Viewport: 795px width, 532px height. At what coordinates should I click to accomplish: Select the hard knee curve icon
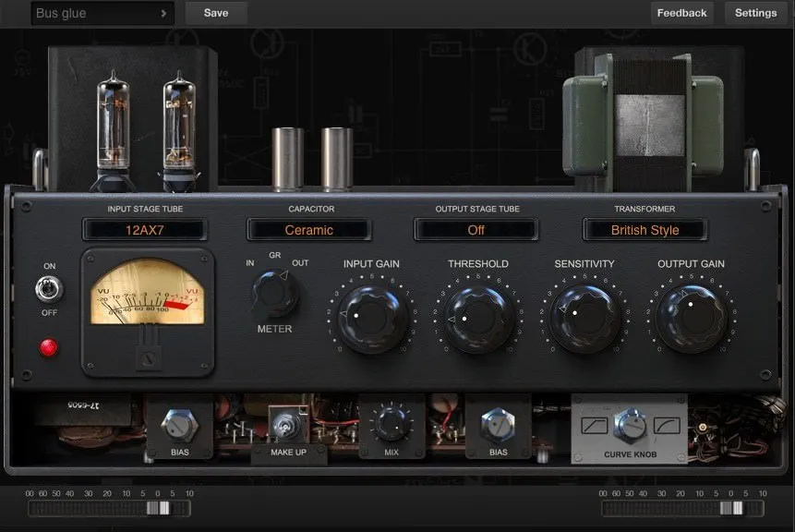[595, 425]
